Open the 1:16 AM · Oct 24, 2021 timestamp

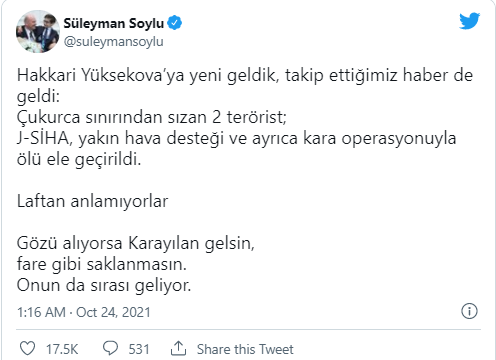click(x=84, y=312)
